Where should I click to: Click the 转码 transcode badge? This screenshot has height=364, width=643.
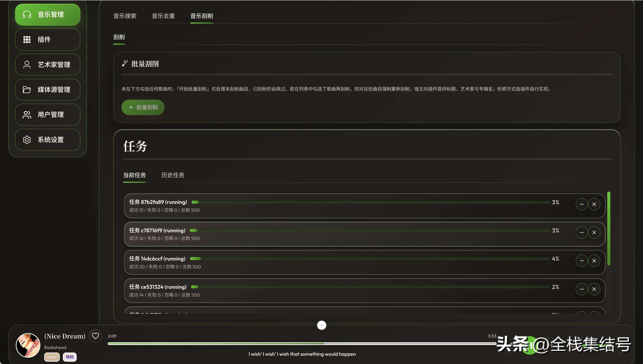[x=70, y=357]
